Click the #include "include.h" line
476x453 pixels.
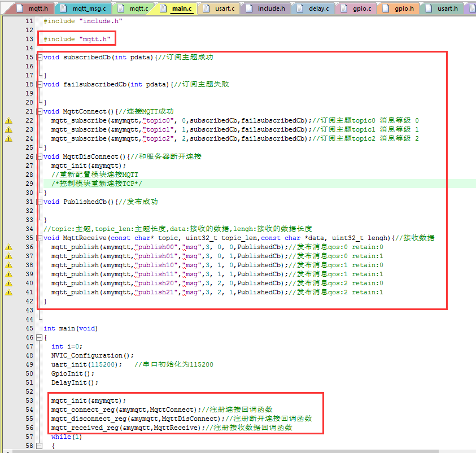pyautogui.click(x=83, y=21)
